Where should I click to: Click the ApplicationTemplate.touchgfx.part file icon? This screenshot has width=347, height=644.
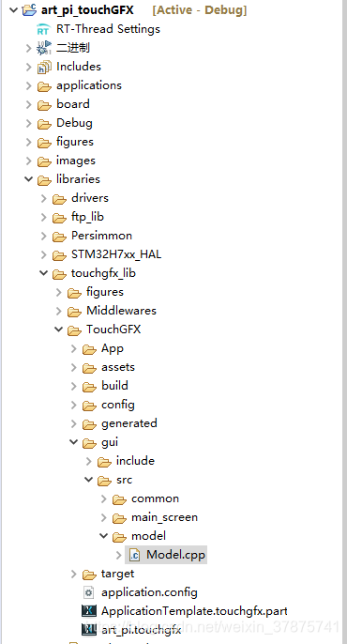[x=89, y=611]
